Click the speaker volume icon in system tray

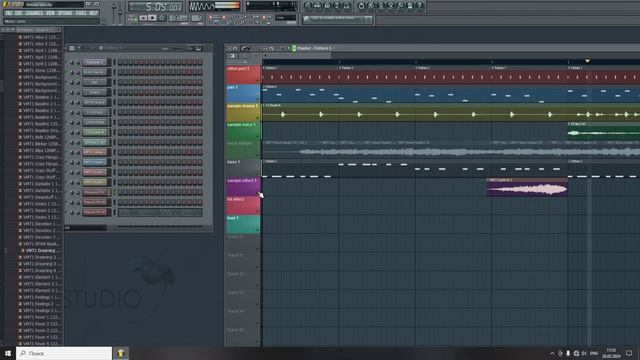584,353
